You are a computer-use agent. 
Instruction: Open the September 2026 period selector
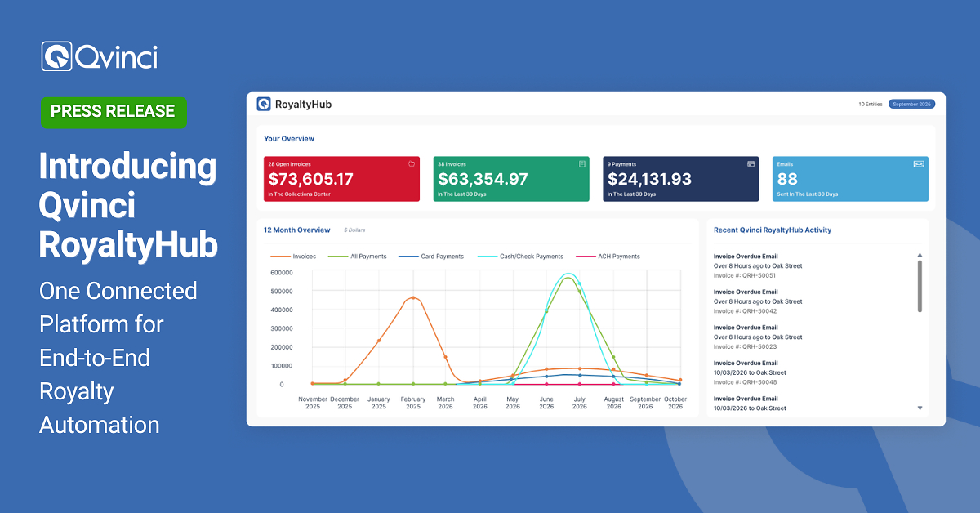point(911,104)
